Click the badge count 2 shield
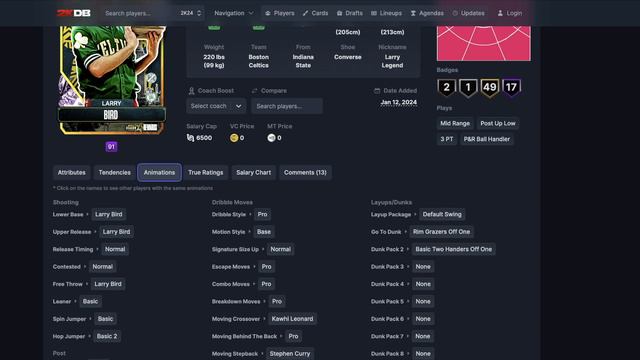Viewport: 640px width, 360px height. click(x=447, y=88)
